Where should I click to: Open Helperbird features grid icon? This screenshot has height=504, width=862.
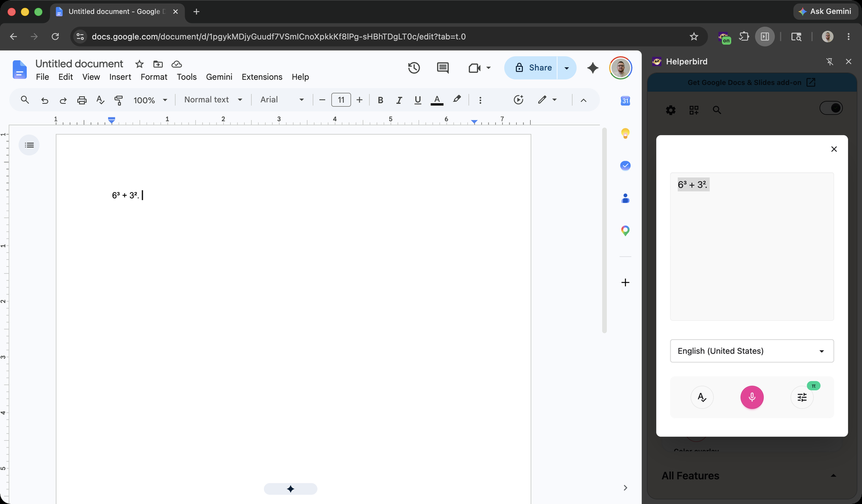click(x=693, y=110)
